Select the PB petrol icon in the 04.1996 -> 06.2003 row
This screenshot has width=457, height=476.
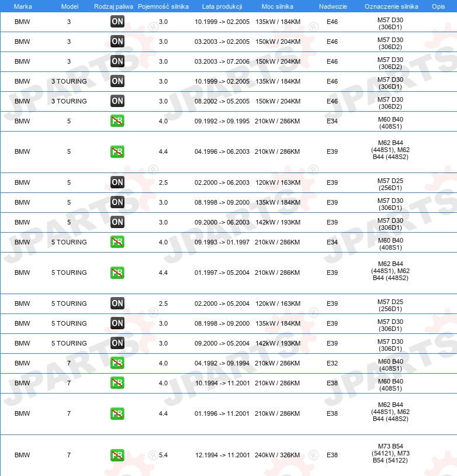tap(117, 151)
